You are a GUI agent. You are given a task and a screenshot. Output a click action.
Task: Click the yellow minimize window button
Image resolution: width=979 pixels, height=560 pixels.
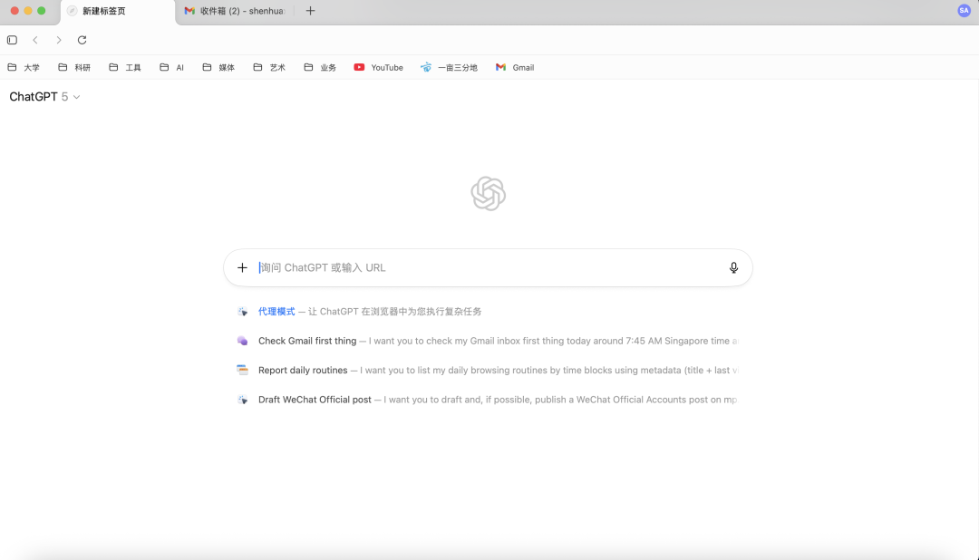click(28, 11)
